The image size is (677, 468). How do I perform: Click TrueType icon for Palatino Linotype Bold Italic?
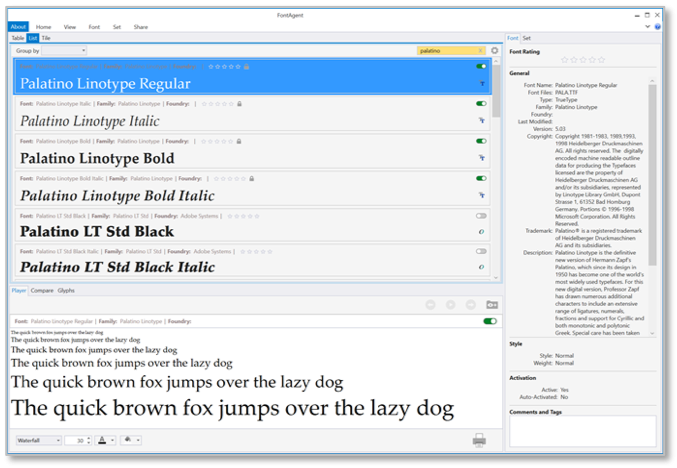click(482, 195)
